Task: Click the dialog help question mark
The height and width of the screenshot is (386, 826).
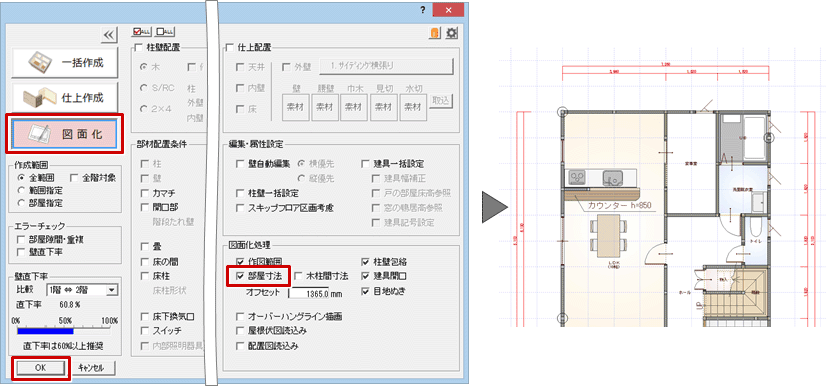Action: pos(423,11)
